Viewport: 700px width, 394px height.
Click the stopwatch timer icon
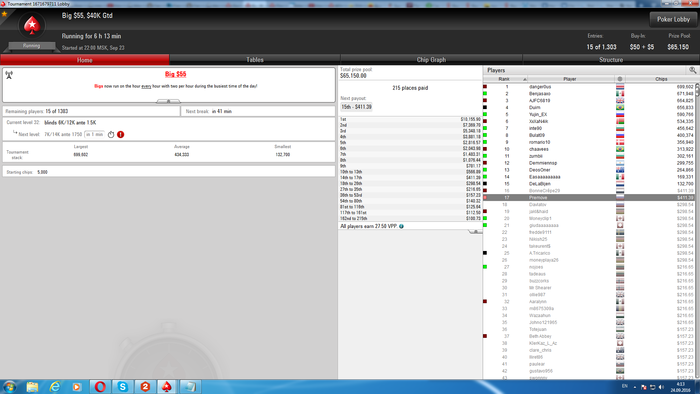click(111, 134)
